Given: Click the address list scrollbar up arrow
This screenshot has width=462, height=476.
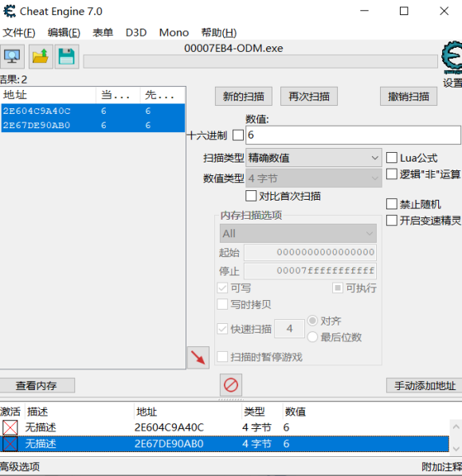Looking at the screenshot, I should pyautogui.click(x=456, y=427).
